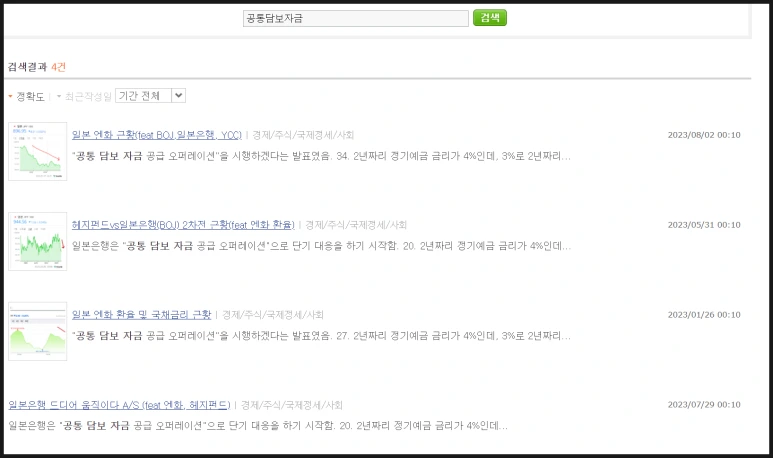Open post 일본 엔화 근황(feat BOJ,일본은행, YCC)
The width and height of the screenshot is (773, 458).
click(x=157, y=135)
